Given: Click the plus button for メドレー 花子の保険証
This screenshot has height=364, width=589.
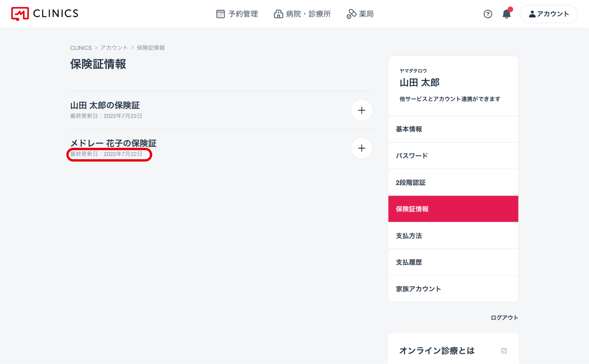Looking at the screenshot, I should pos(361,148).
